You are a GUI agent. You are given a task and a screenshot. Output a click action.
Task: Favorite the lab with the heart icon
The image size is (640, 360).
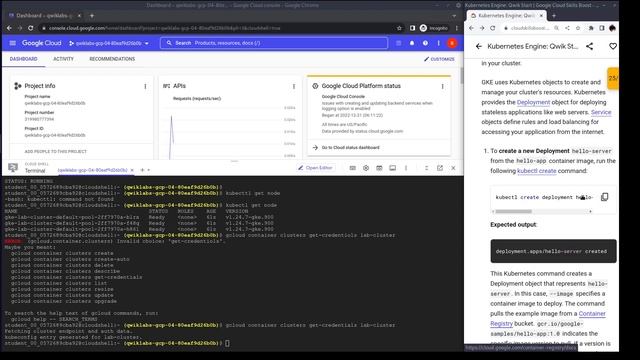613,46
